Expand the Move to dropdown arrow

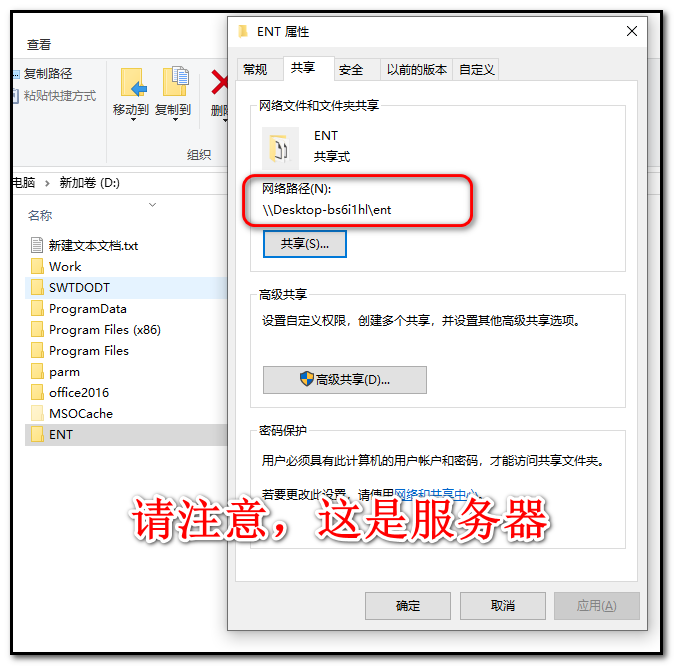[133, 120]
